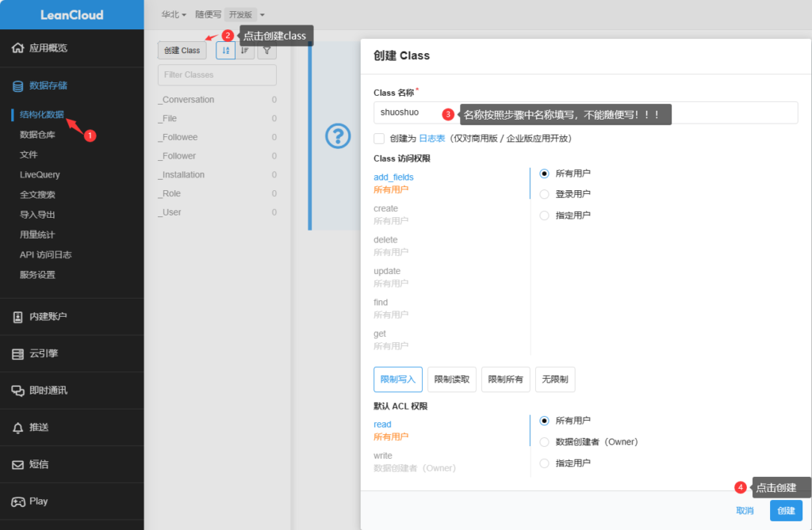The image size is (812, 530).
Task: Click the alphabetical A-Z sort icon
Action: [x=225, y=50]
